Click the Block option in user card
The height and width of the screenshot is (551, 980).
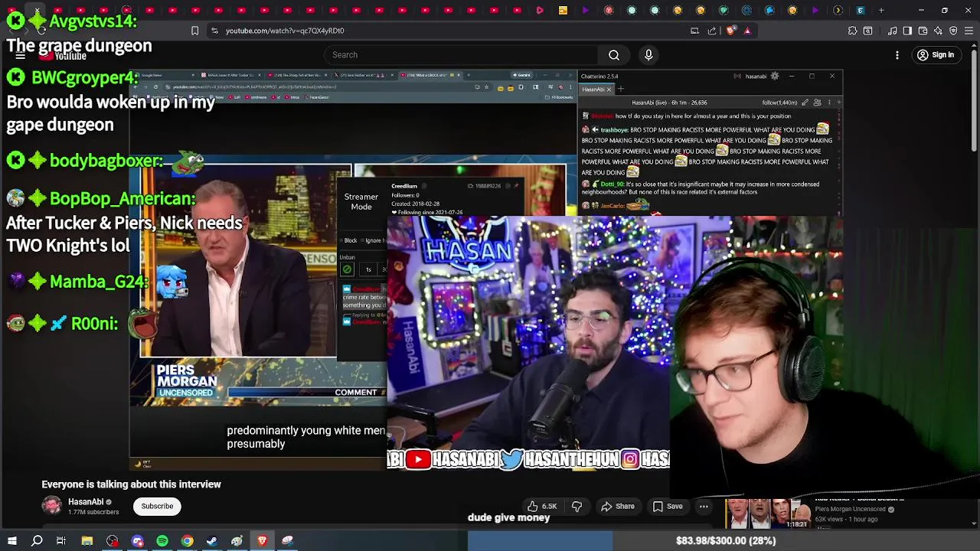(350, 240)
